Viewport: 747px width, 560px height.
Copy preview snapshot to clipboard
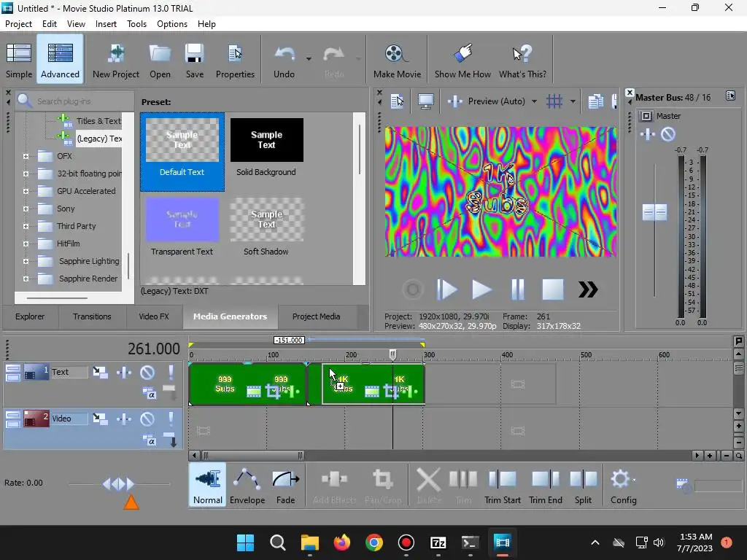pyautogui.click(x=595, y=101)
